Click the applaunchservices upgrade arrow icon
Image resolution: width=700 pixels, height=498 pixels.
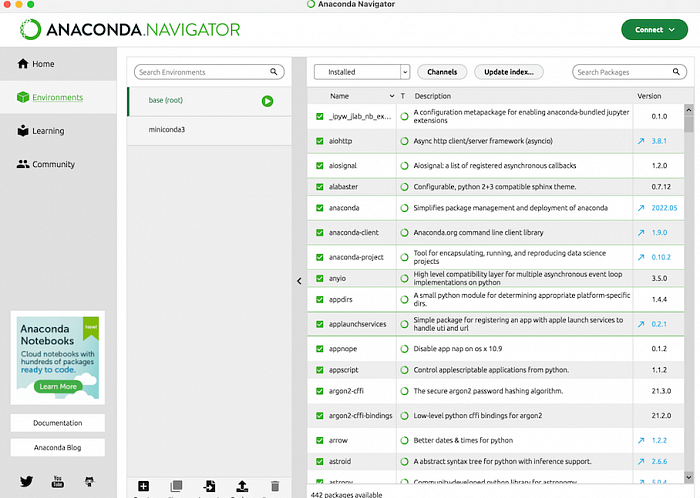click(641, 324)
